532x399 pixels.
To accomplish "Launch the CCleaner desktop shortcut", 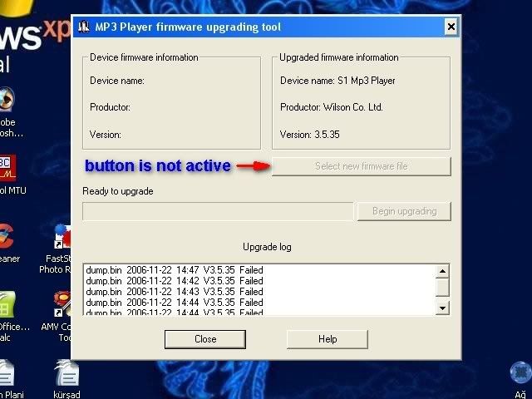I will [x=7, y=237].
